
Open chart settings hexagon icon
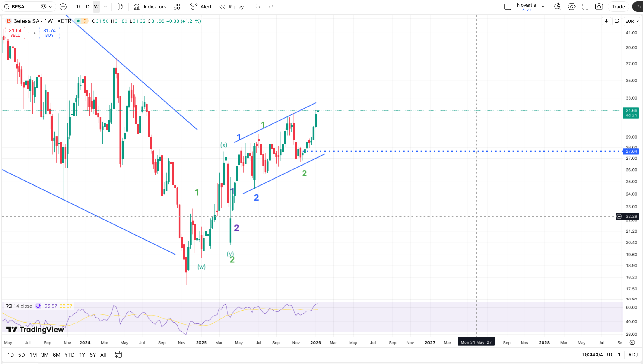pyautogui.click(x=571, y=7)
